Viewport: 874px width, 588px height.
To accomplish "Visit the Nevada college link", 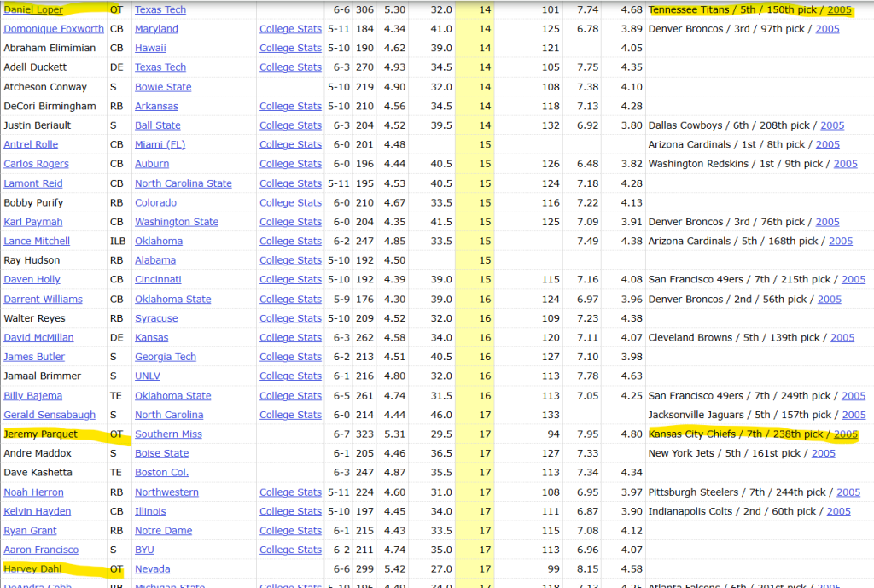I will tap(153, 569).
